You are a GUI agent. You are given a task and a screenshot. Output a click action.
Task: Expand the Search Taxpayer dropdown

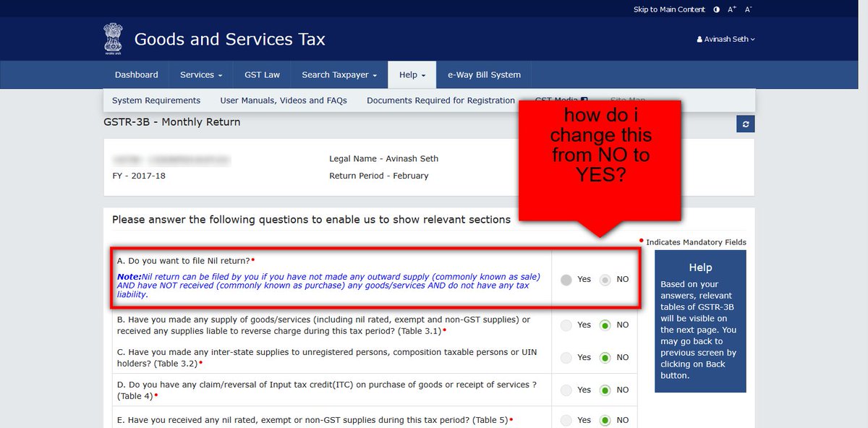336,74
